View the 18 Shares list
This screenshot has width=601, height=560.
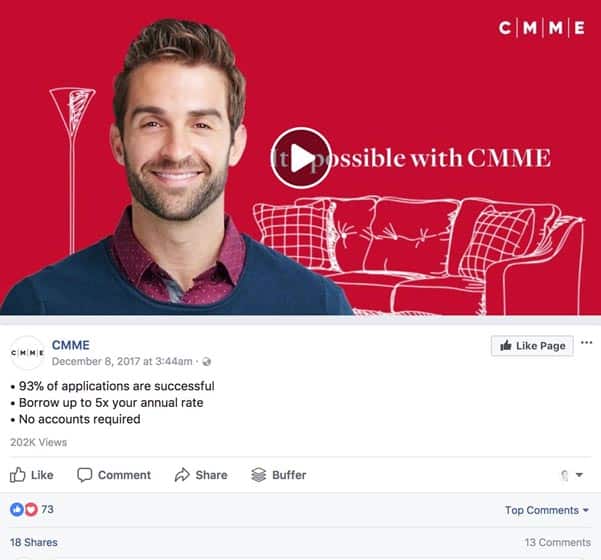coord(34,542)
